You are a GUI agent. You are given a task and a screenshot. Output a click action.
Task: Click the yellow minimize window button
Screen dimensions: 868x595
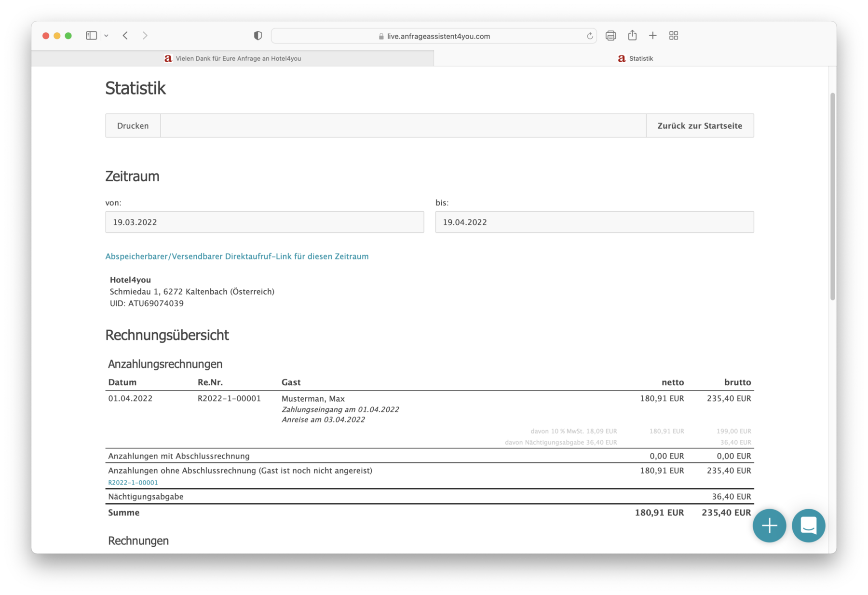click(x=57, y=36)
